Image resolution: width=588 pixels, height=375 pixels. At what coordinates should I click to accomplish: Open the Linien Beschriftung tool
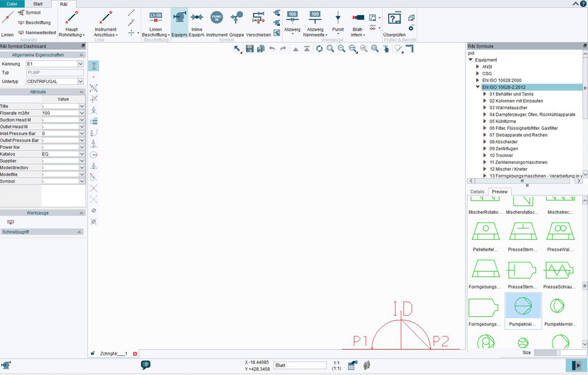pyautogui.click(x=155, y=24)
